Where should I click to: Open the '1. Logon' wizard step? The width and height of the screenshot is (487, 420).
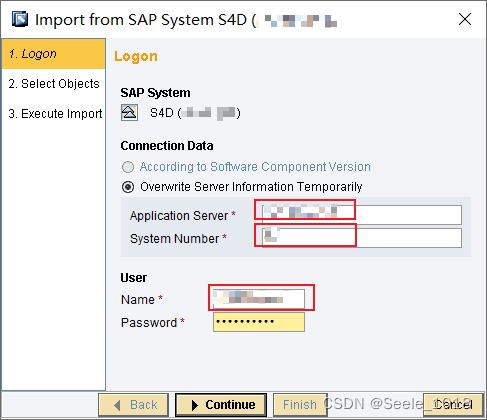coord(54,54)
